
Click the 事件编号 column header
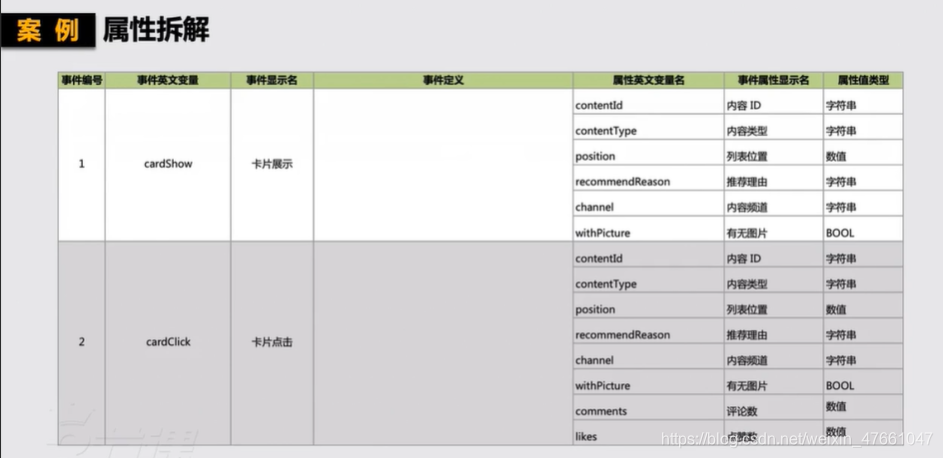82,81
